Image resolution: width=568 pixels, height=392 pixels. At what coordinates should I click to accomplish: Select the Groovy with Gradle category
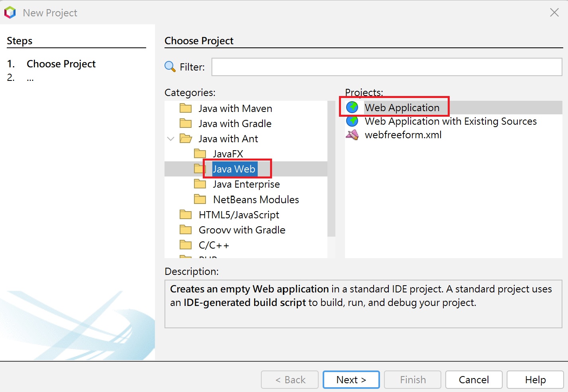(242, 230)
